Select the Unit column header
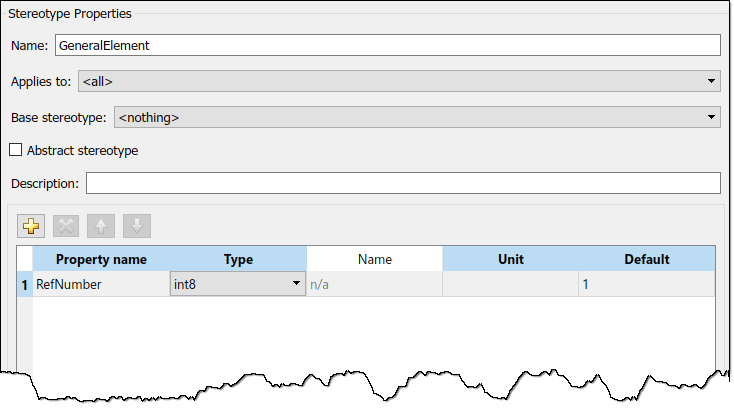Viewport: 734px width, 417px height. (x=510, y=259)
